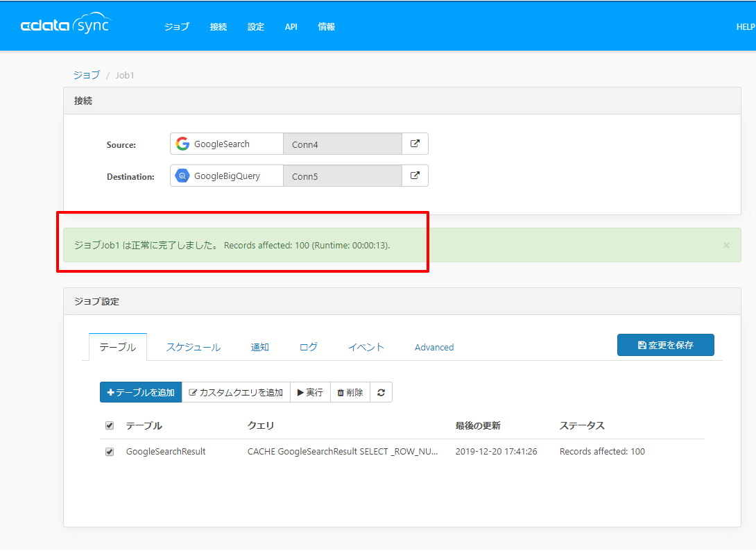This screenshot has width=756, height=551.
Task: Click the GoogleSearchResult table name
Action: tap(166, 452)
